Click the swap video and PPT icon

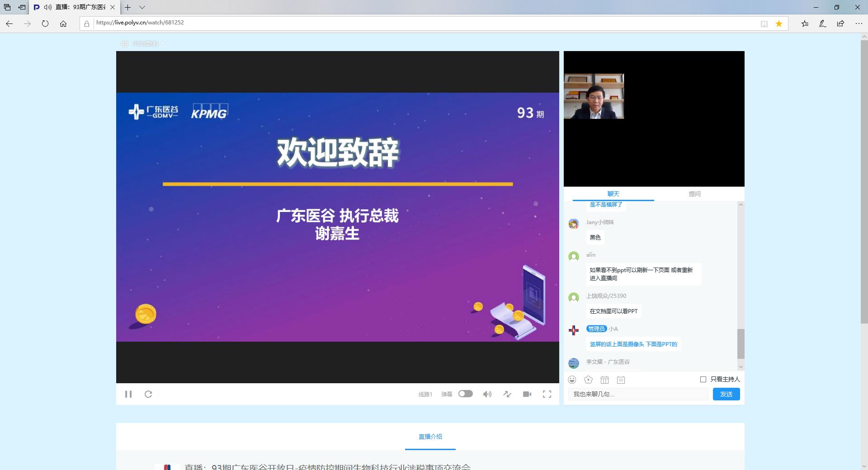click(x=507, y=394)
